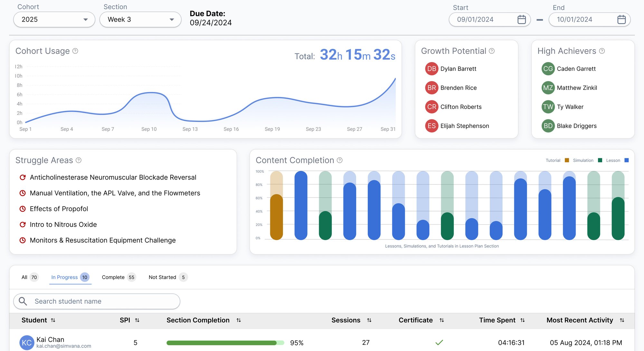Click the Lesson blue legend swatch

[x=627, y=160]
